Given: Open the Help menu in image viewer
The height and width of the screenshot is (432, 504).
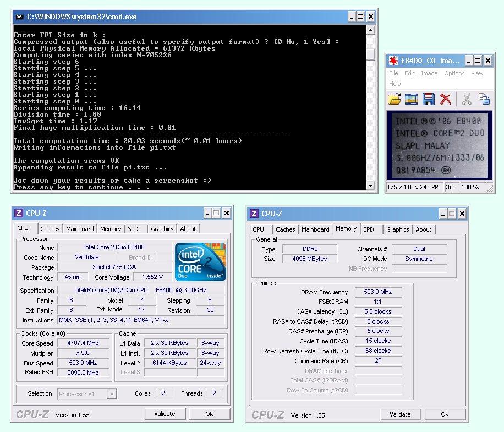Looking at the screenshot, I should [395, 84].
